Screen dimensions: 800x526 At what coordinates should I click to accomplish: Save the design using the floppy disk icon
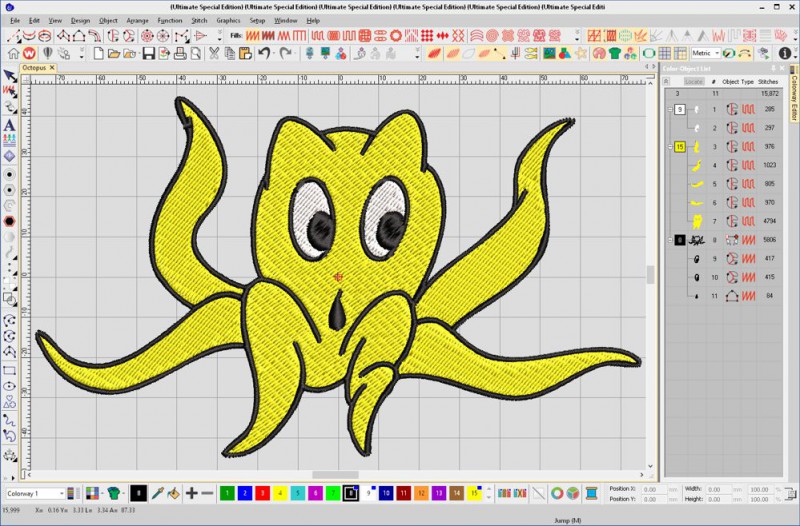[148, 53]
